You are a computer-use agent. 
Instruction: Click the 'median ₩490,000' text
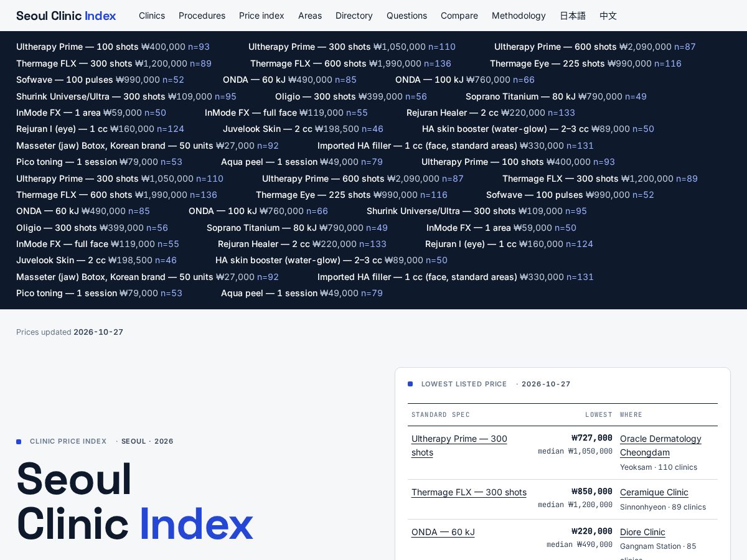580,544
